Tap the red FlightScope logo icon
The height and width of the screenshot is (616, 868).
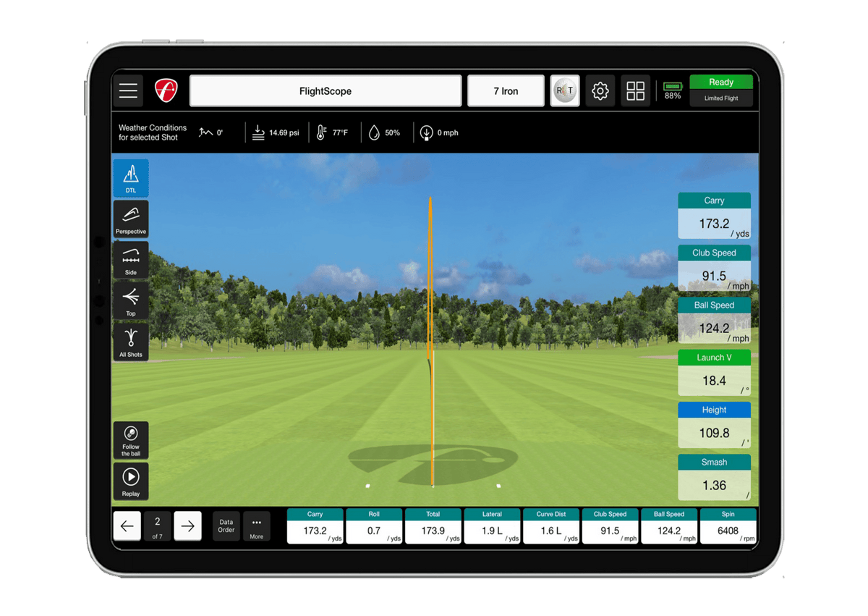click(166, 91)
